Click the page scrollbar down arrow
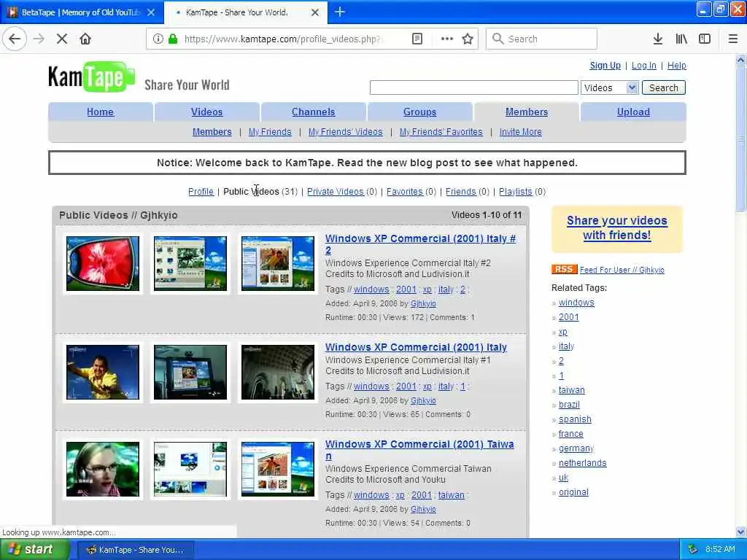This screenshot has width=747, height=560. [741, 532]
